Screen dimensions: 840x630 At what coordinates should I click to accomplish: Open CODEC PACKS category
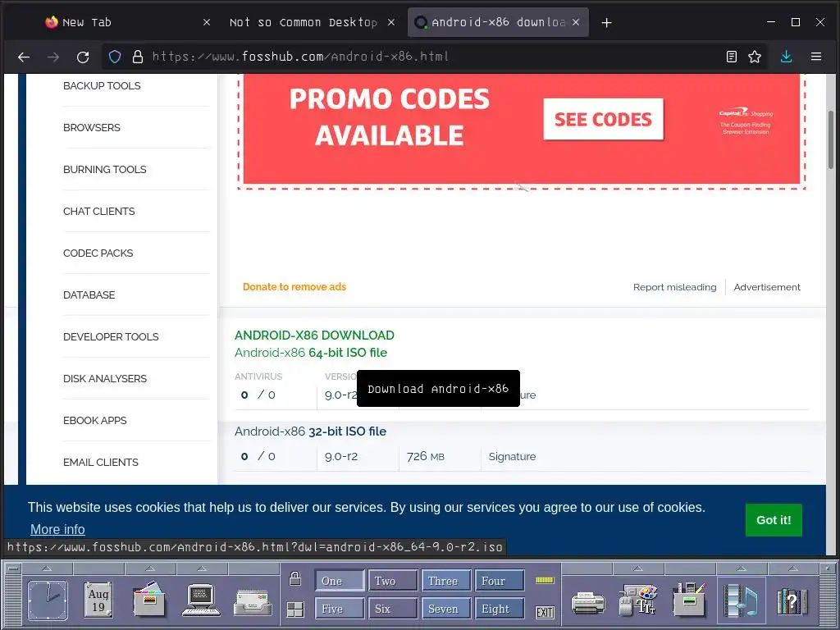pyautogui.click(x=98, y=253)
